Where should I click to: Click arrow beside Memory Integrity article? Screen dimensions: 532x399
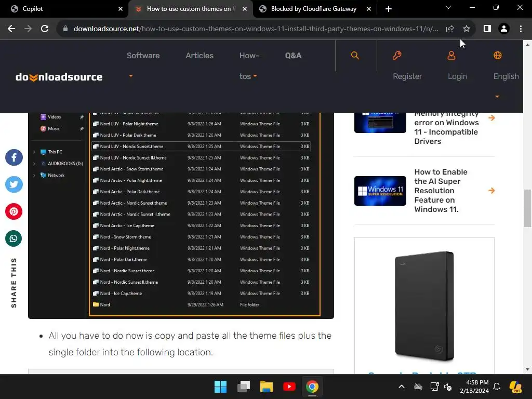[x=491, y=118]
